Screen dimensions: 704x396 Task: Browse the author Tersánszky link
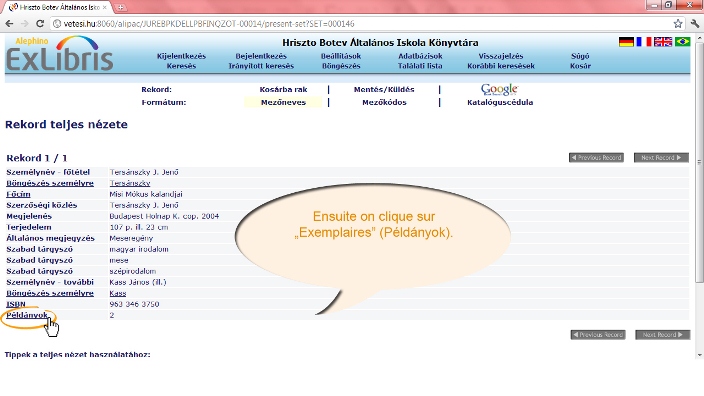click(x=130, y=183)
